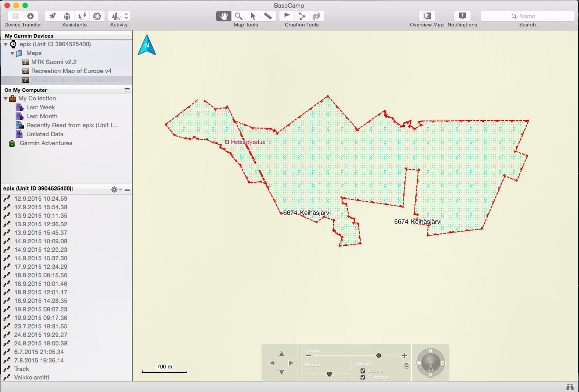
Task: Select the new track footprints tool
Action: [x=316, y=16]
